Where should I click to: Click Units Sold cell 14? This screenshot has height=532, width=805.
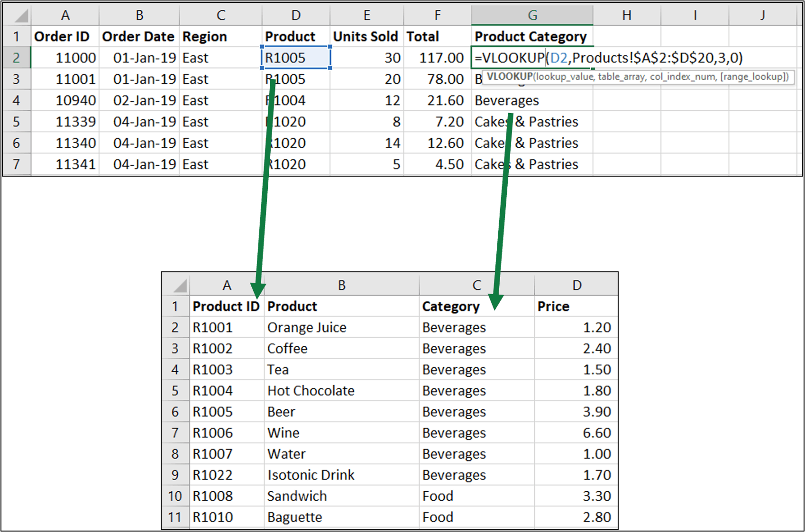click(x=366, y=143)
